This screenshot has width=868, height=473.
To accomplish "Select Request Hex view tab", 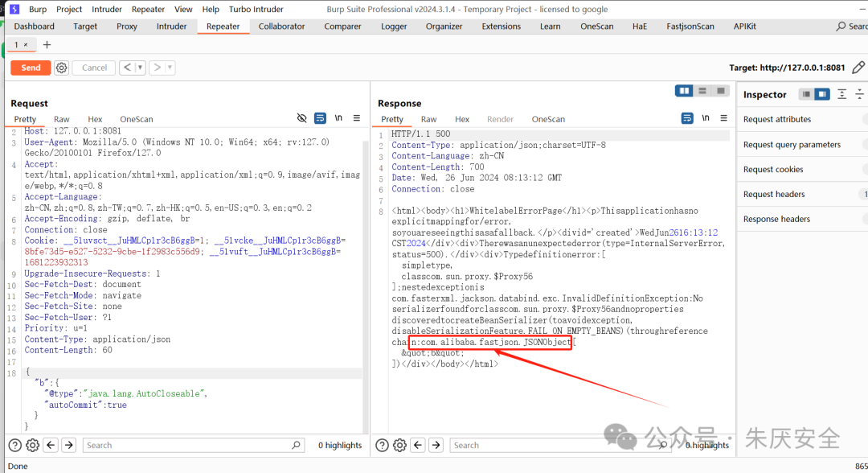I will pos(95,119).
